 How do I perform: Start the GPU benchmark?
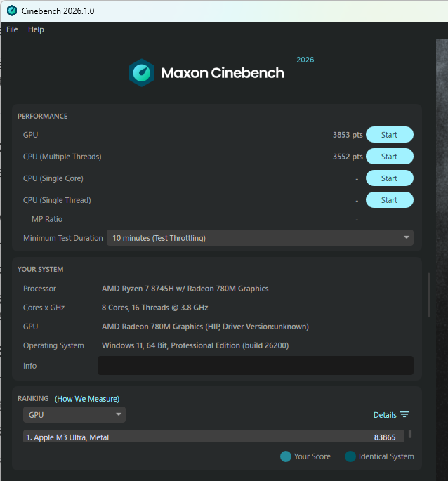[x=390, y=135]
